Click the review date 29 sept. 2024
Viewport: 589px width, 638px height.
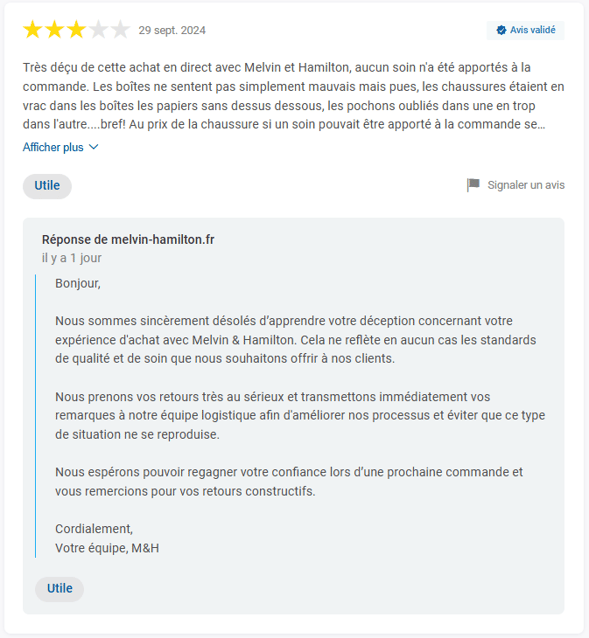point(172,31)
